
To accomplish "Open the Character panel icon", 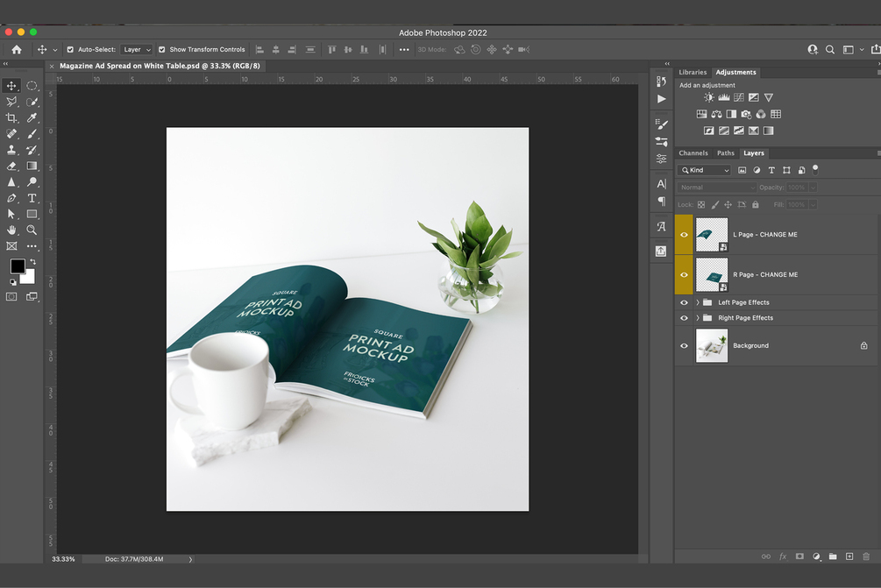I will click(661, 184).
